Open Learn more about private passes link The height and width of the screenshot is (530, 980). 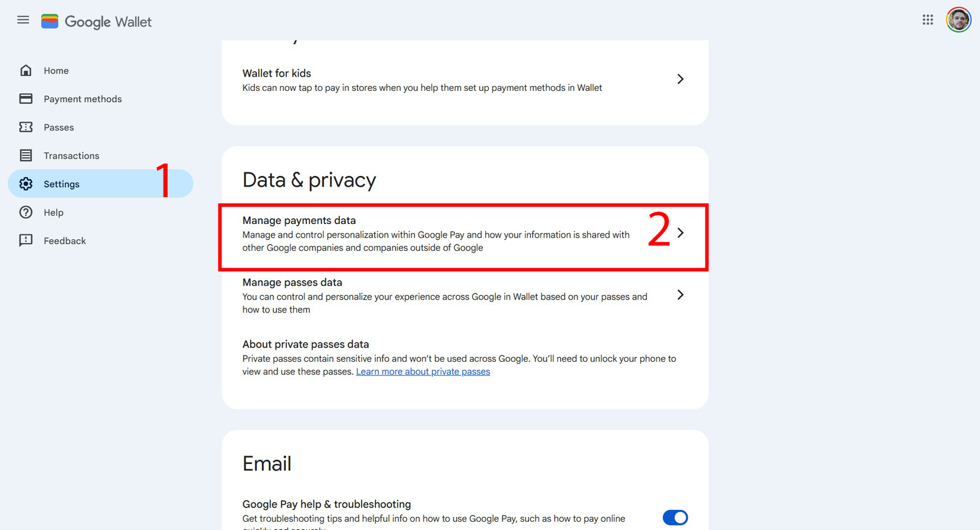[423, 371]
